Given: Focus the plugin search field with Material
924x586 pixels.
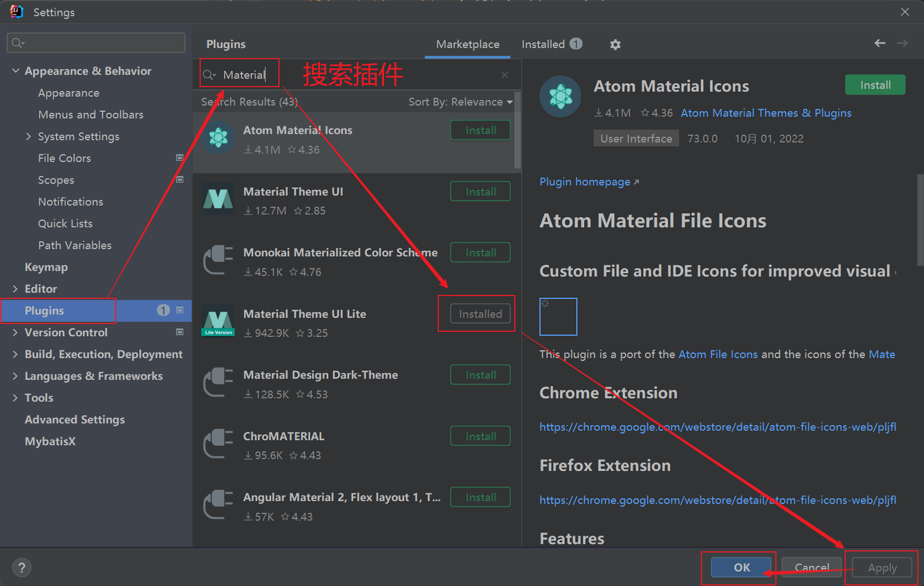Looking at the screenshot, I should pos(358,75).
